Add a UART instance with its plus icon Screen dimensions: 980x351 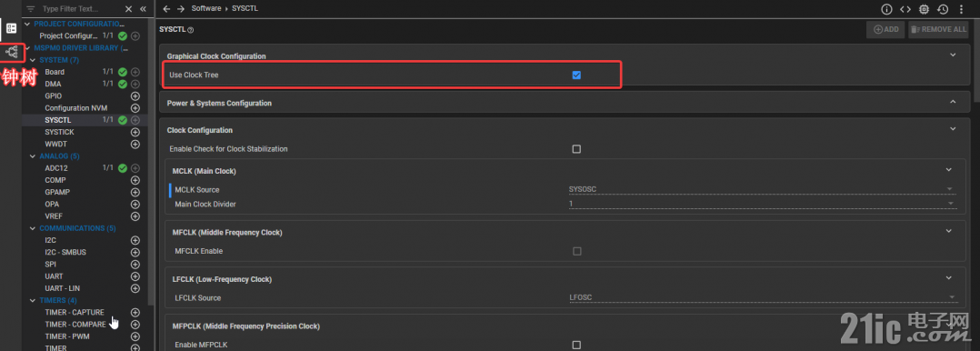(x=135, y=276)
